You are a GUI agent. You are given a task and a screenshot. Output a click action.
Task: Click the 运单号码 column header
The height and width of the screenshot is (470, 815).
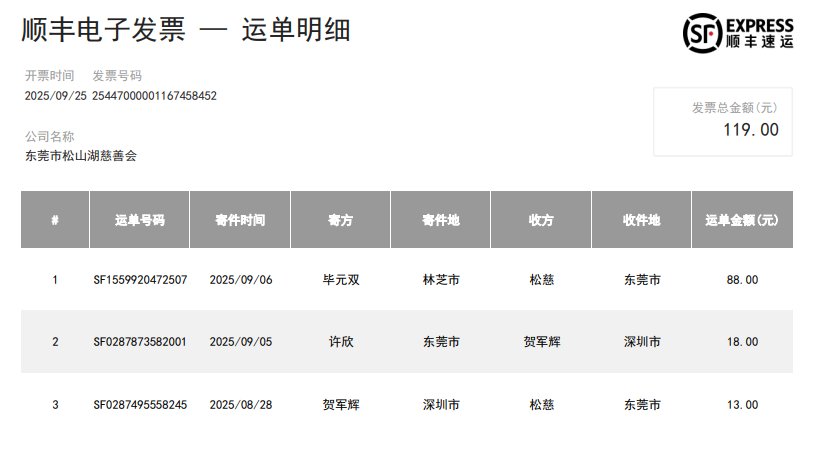point(139,220)
